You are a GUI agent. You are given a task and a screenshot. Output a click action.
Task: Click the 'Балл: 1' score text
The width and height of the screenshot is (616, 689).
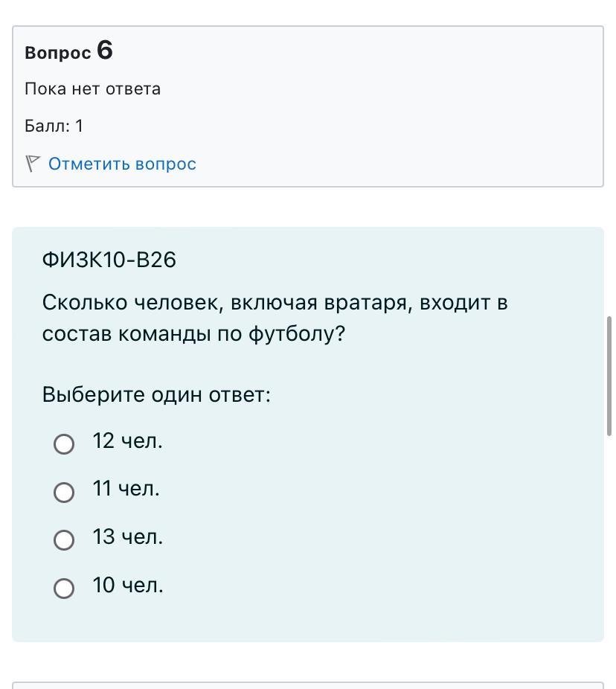coord(54,126)
